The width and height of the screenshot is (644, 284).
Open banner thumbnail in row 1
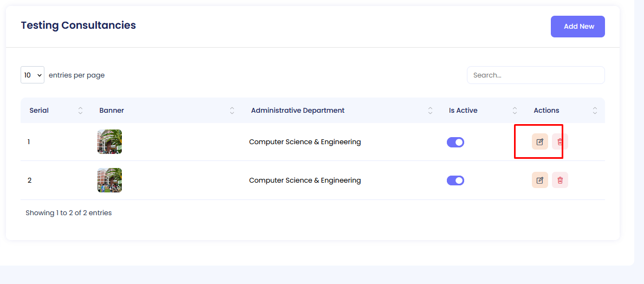109,142
